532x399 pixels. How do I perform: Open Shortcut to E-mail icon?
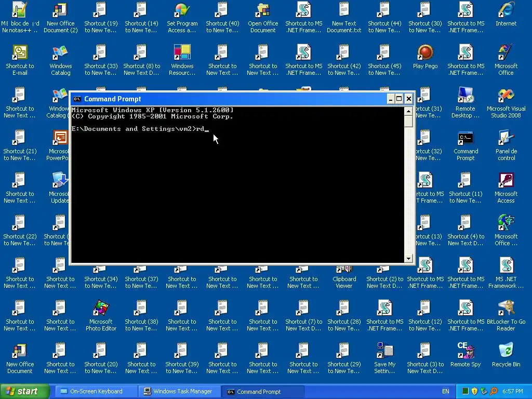[20, 60]
